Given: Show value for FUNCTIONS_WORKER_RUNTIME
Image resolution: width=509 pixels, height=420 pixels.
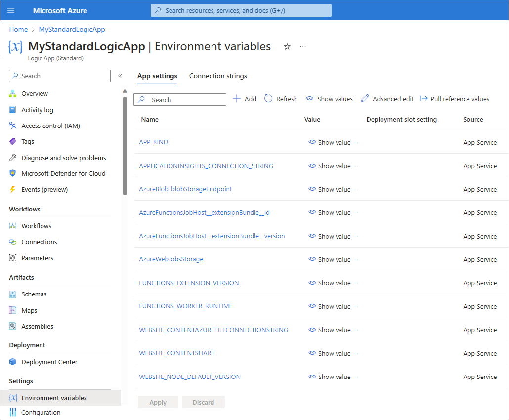Looking at the screenshot, I should [330, 307].
